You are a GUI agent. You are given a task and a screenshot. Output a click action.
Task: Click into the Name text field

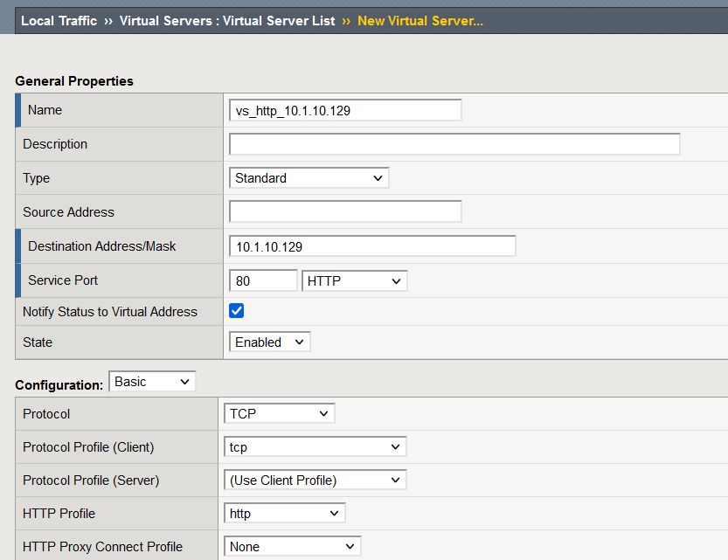tap(345, 110)
